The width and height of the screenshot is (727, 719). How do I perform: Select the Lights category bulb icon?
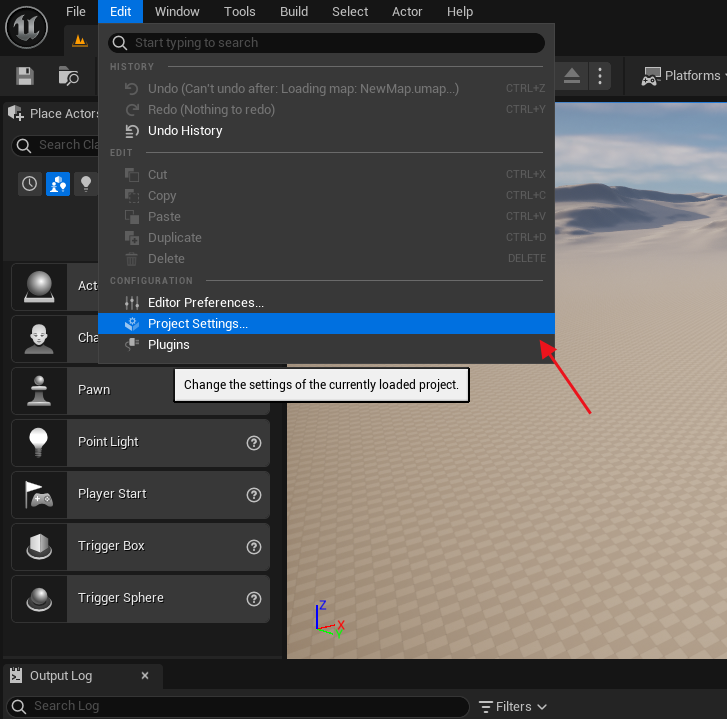tap(86, 184)
